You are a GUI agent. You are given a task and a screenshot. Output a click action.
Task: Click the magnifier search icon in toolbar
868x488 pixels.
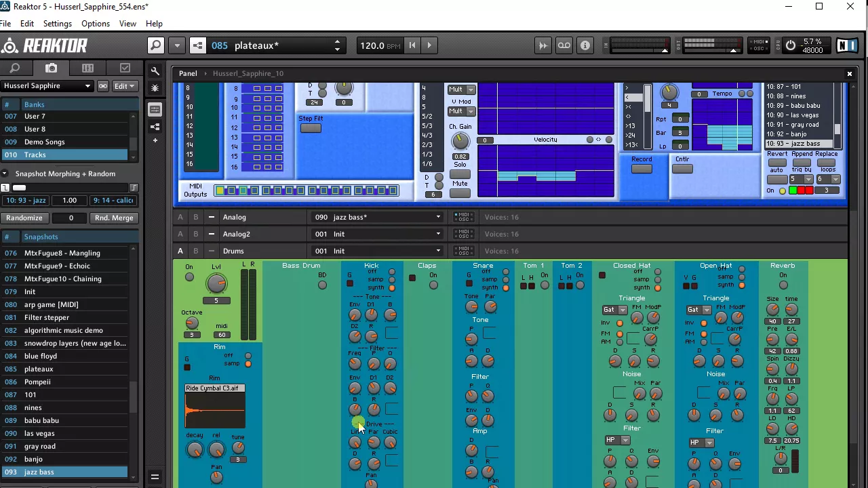(156, 45)
